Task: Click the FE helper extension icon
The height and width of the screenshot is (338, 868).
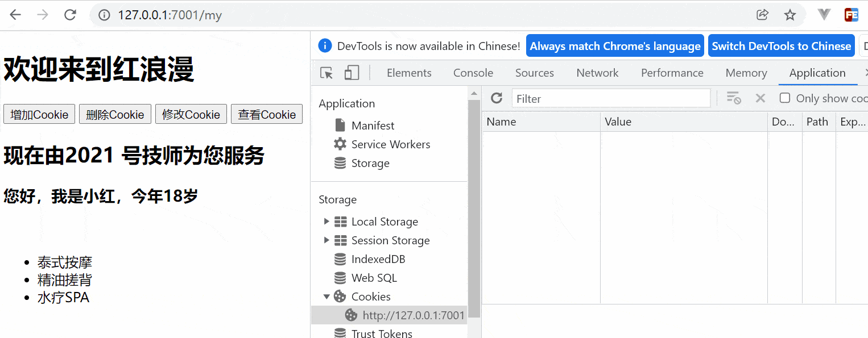Action: (x=852, y=15)
